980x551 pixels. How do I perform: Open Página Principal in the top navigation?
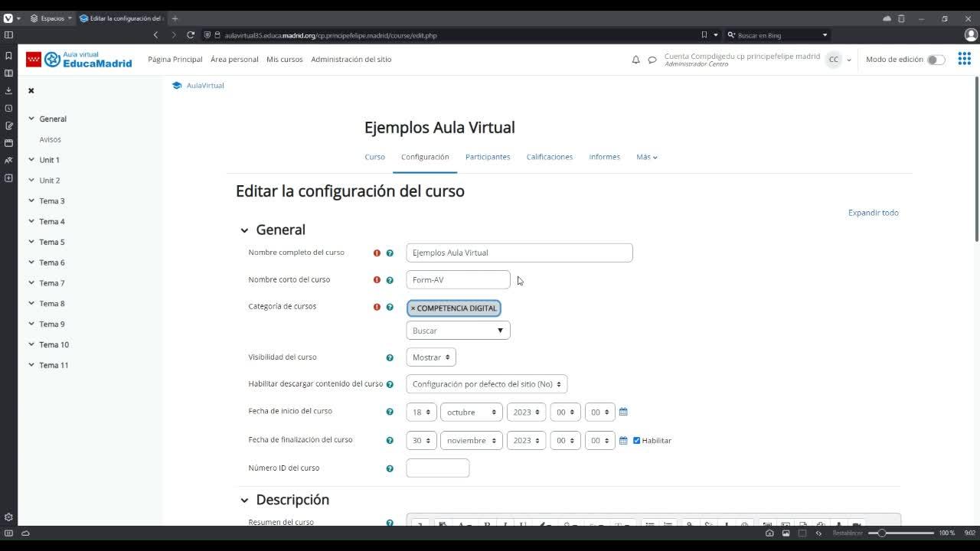175,60
